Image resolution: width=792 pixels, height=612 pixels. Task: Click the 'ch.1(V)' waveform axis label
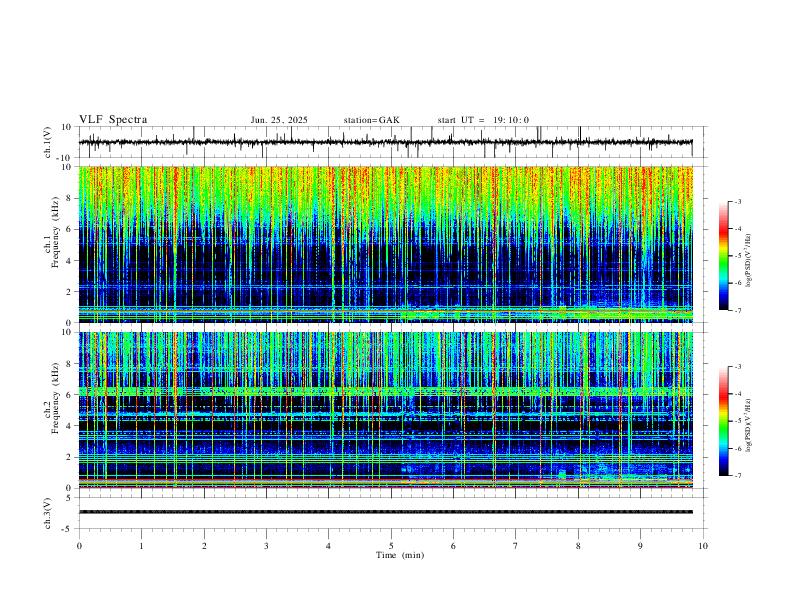48,142
